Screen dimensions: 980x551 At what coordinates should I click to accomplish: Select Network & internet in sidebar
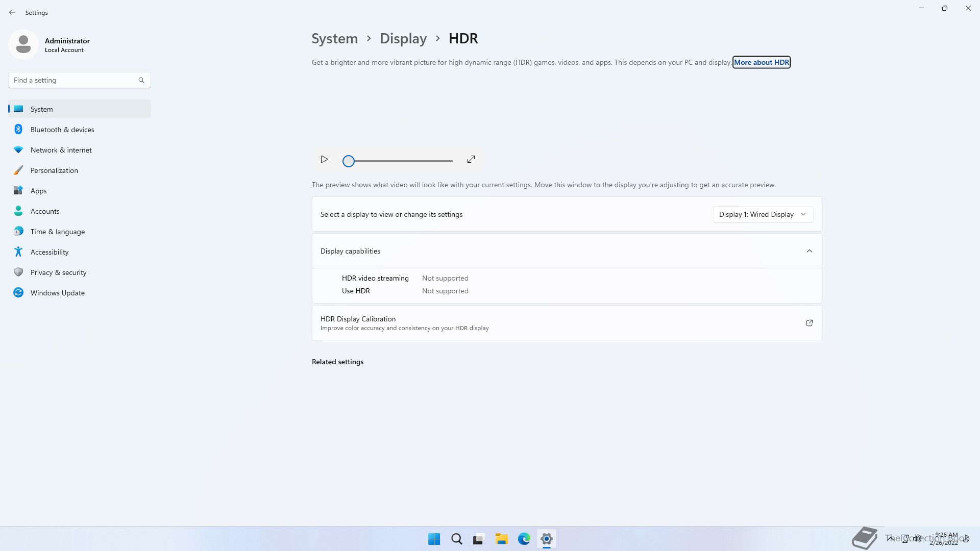(61, 150)
